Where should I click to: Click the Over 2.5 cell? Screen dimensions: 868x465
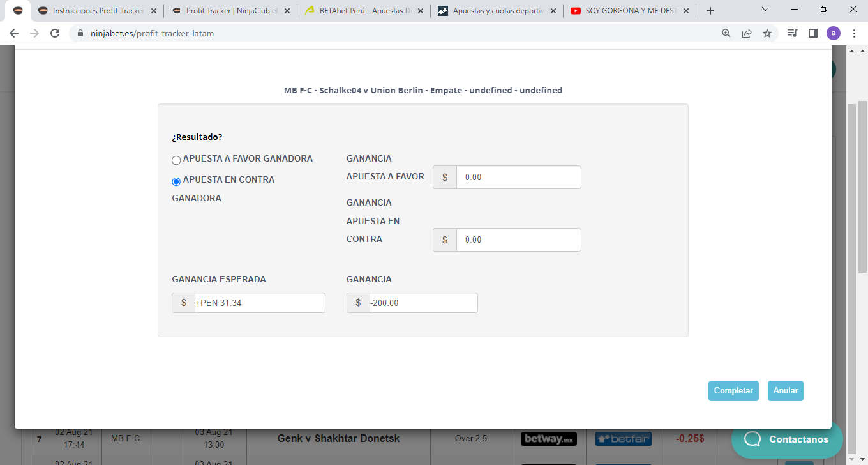coord(471,439)
